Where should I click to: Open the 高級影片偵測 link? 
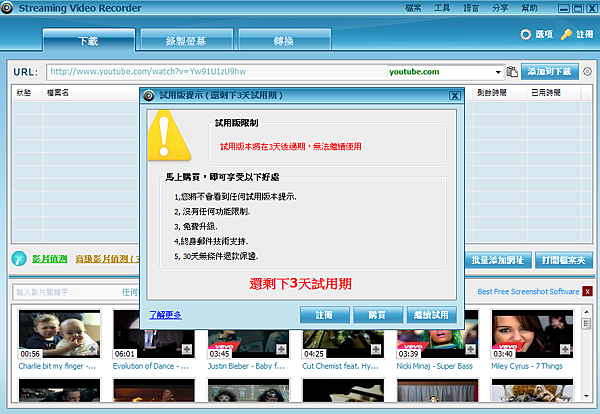(x=108, y=259)
